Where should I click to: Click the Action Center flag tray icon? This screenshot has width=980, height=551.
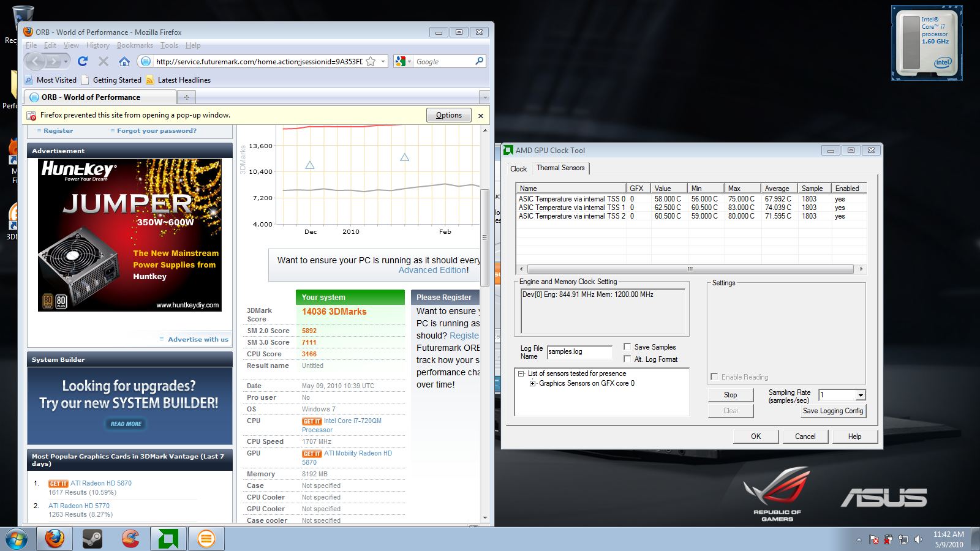pos(873,539)
